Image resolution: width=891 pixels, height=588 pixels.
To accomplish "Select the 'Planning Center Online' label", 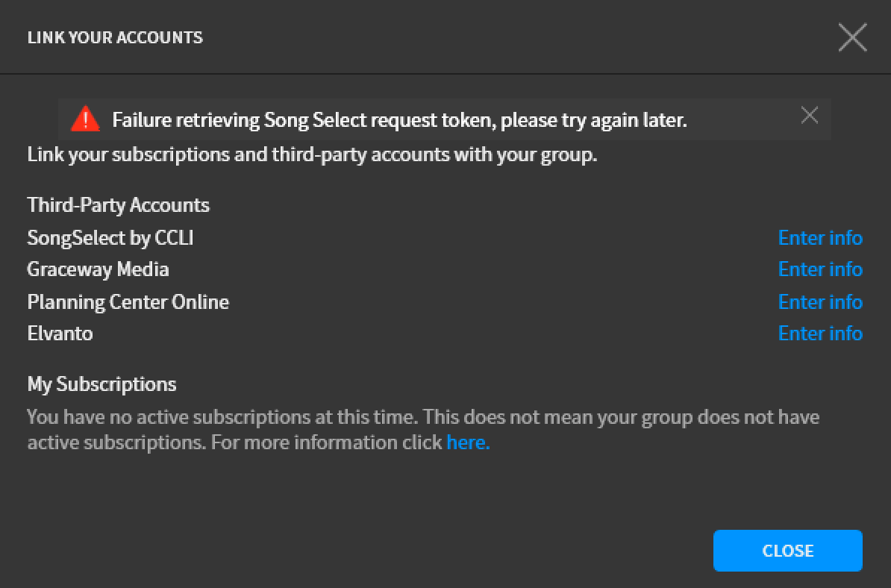I will [x=128, y=302].
